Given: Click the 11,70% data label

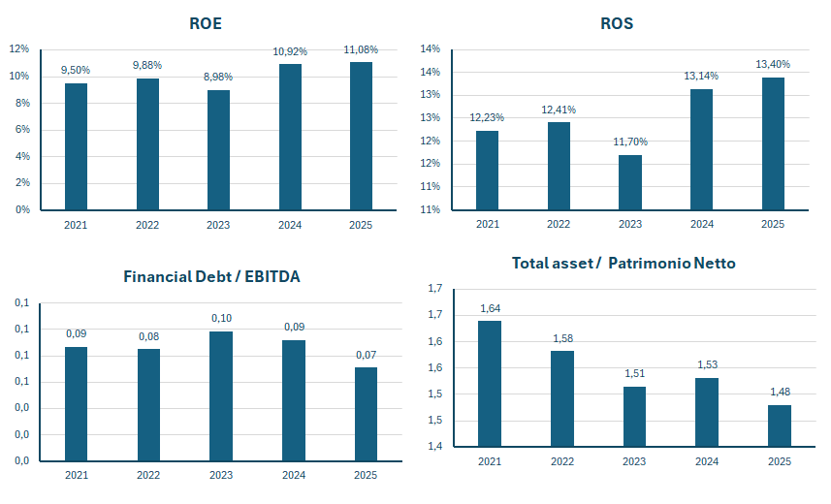Looking at the screenshot, I should (x=630, y=142).
